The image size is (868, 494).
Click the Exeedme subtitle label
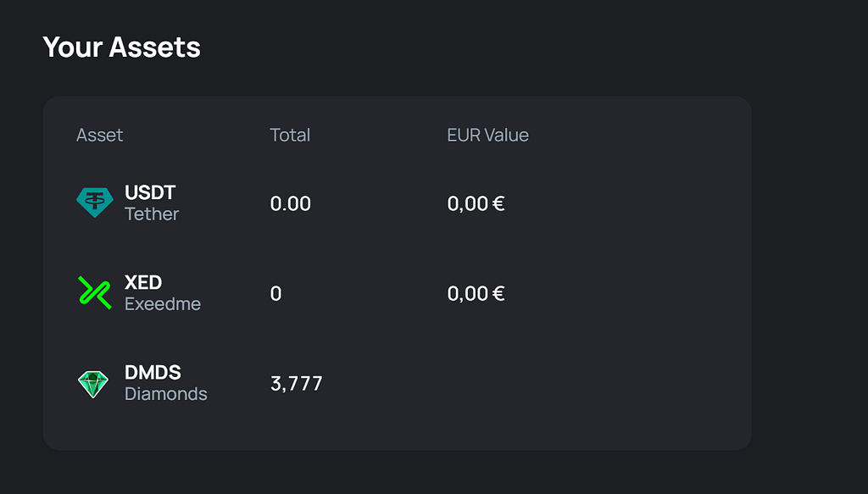tap(163, 303)
